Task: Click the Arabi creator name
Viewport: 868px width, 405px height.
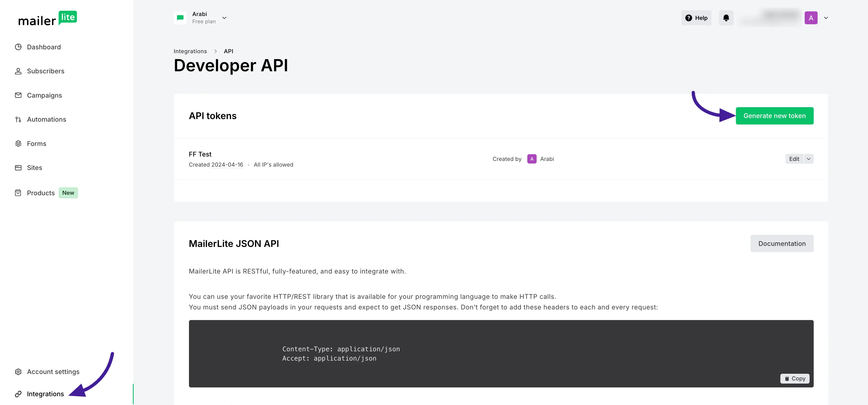Action: (547, 159)
